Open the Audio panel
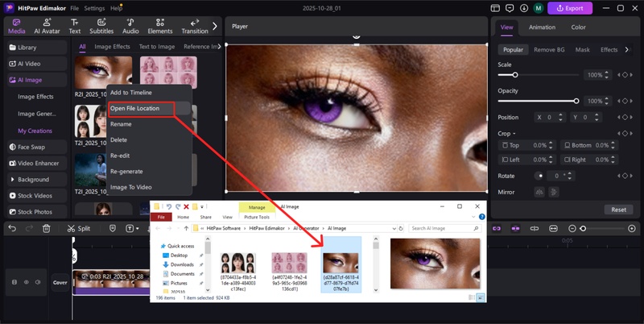Viewport: 644px width, 324px height. point(130,27)
